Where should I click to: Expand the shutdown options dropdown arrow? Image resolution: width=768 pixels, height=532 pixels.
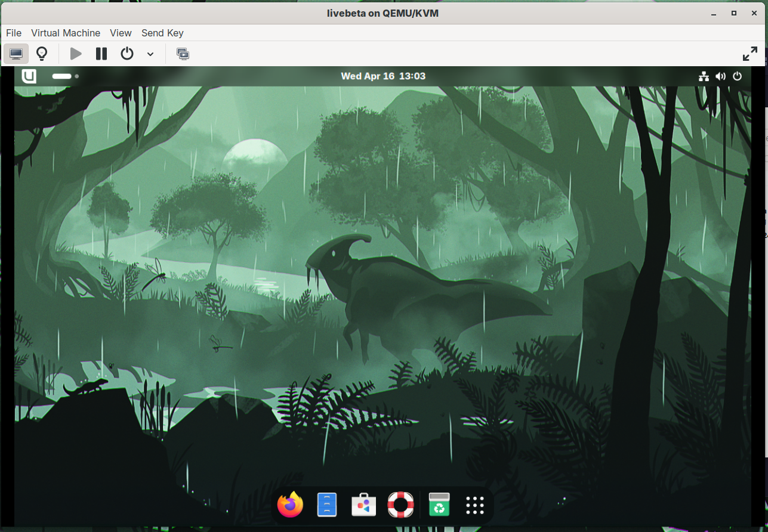[150, 54]
